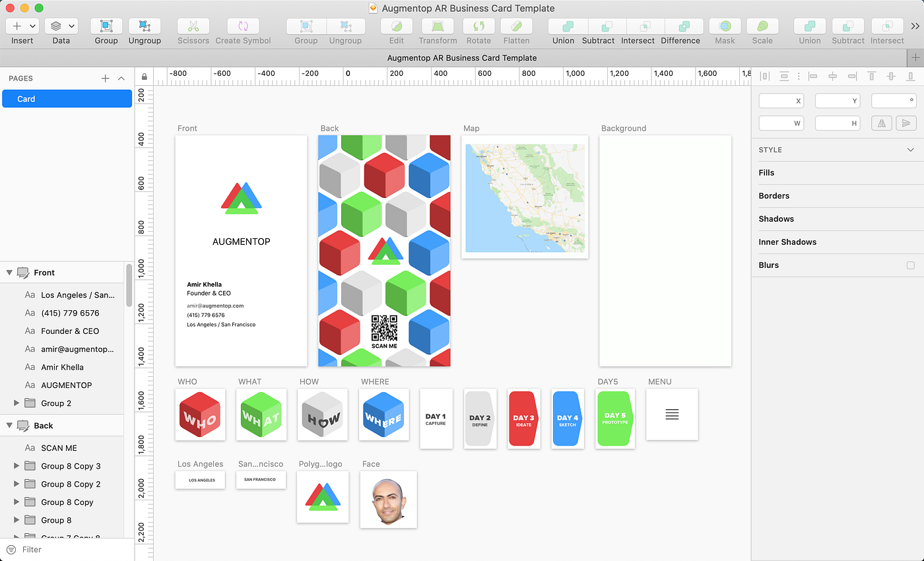Screen dimensions: 924x561
Task: Expand the Group 2 layer
Action: (16, 403)
